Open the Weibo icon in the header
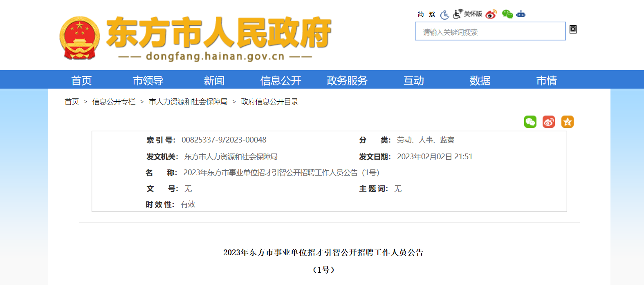644x285 pixels. [x=491, y=14]
